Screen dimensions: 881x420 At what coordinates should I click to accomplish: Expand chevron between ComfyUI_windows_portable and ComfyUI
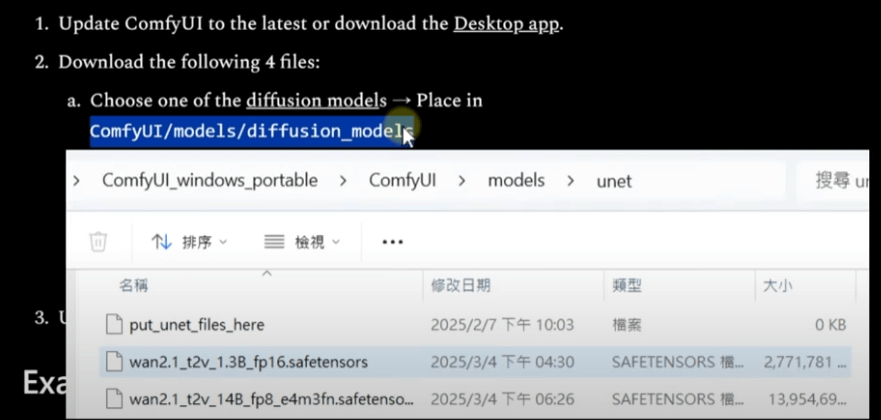click(x=343, y=181)
